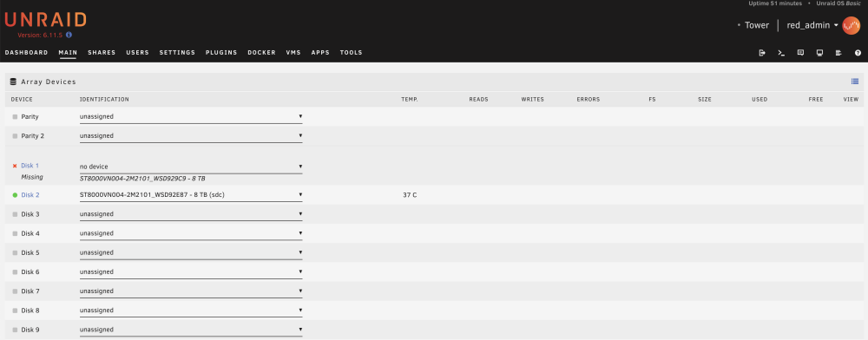
Task: Click the Free column header
Action: click(x=816, y=100)
